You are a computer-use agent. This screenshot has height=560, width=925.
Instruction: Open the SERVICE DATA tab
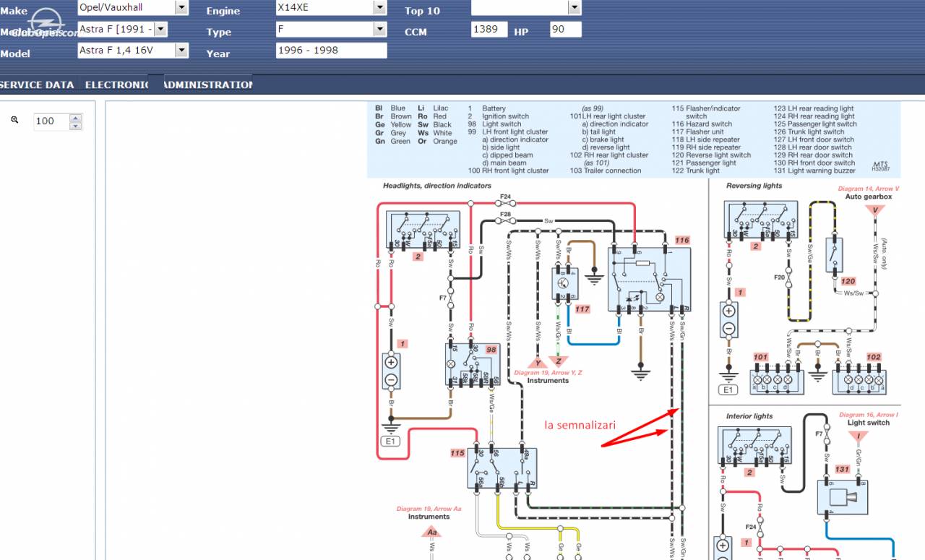coord(38,85)
